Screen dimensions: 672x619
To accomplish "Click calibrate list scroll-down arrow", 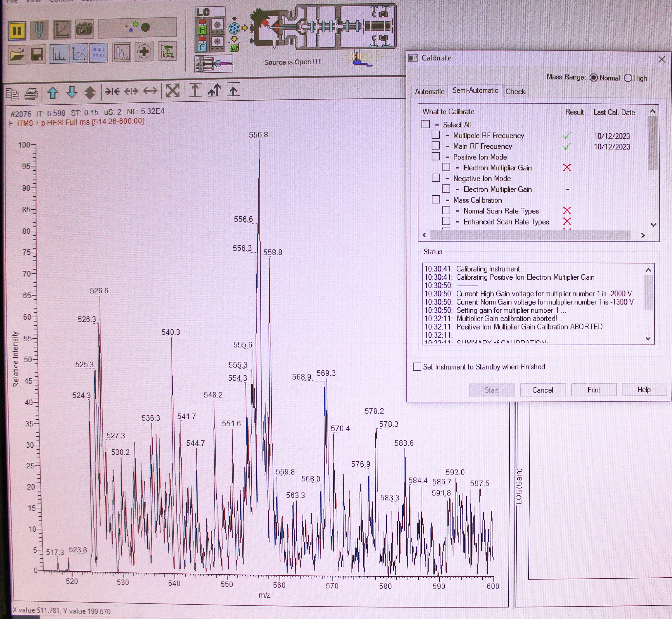I will pos(653,225).
